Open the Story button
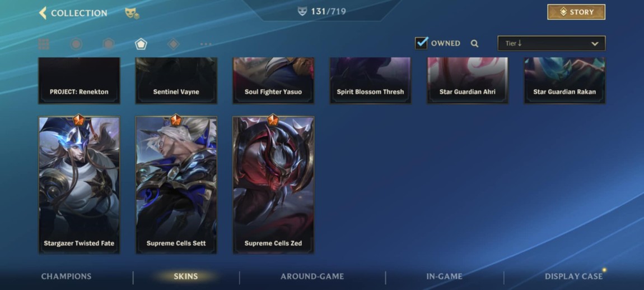644x290 pixels. [576, 12]
